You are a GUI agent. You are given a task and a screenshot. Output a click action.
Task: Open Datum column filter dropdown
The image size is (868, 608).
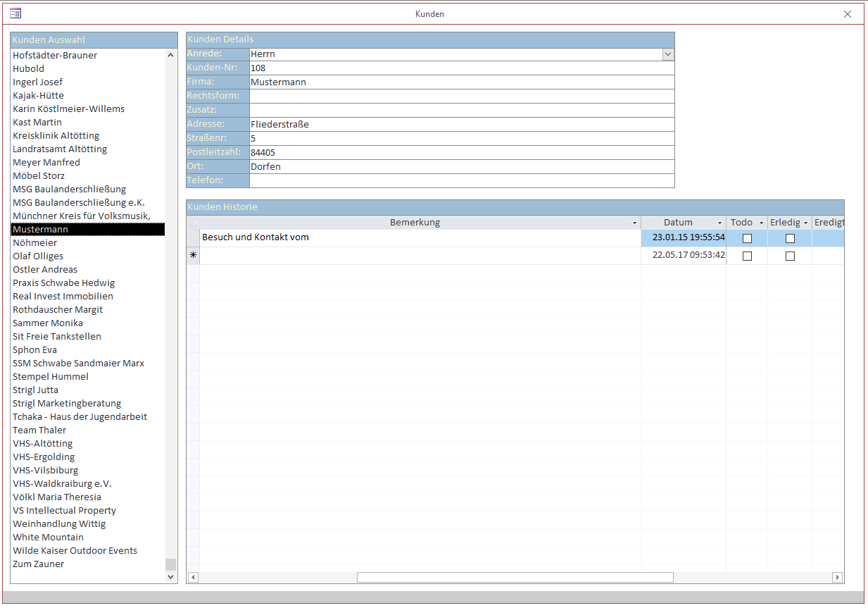point(719,223)
